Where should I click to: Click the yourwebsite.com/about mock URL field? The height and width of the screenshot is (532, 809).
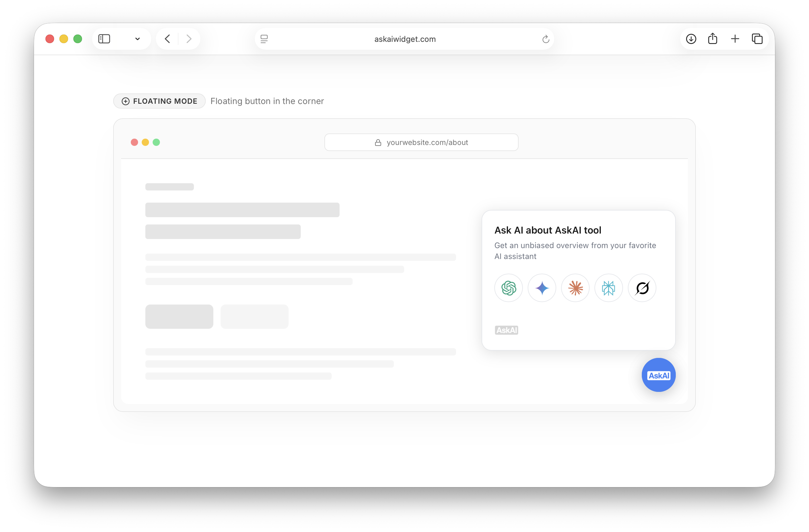(421, 142)
